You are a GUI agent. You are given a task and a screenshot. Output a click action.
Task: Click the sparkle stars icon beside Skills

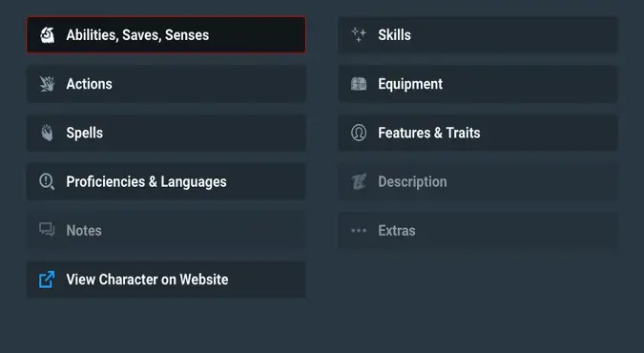pyautogui.click(x=359, y=35)
